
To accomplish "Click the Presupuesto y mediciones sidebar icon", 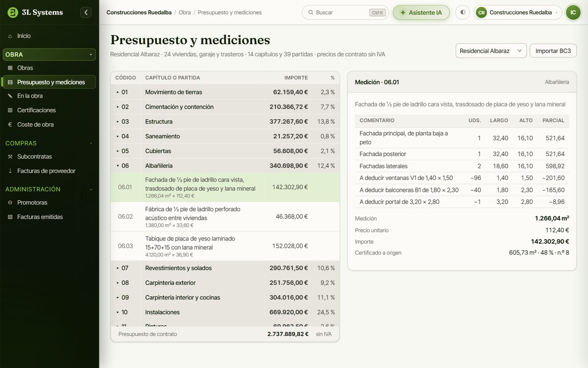I will coord(10,82).
